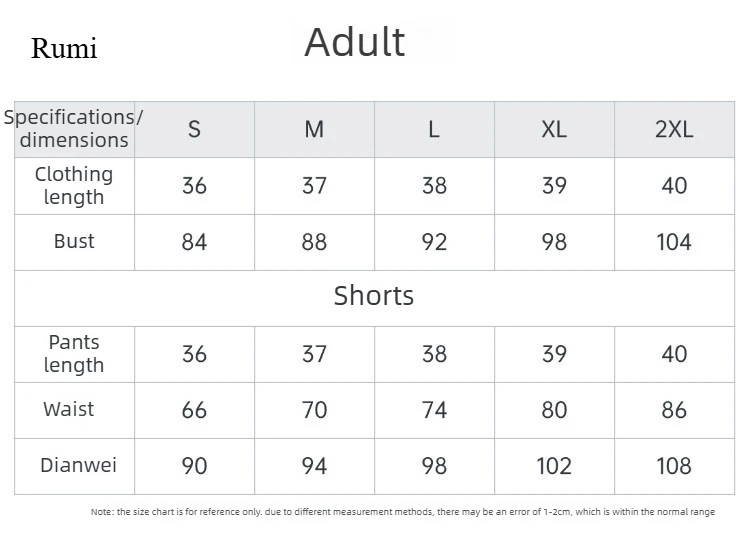Select the Waist value 66 cell
The width and height of the screenshot is (750, 557).
tap(194, 410)
